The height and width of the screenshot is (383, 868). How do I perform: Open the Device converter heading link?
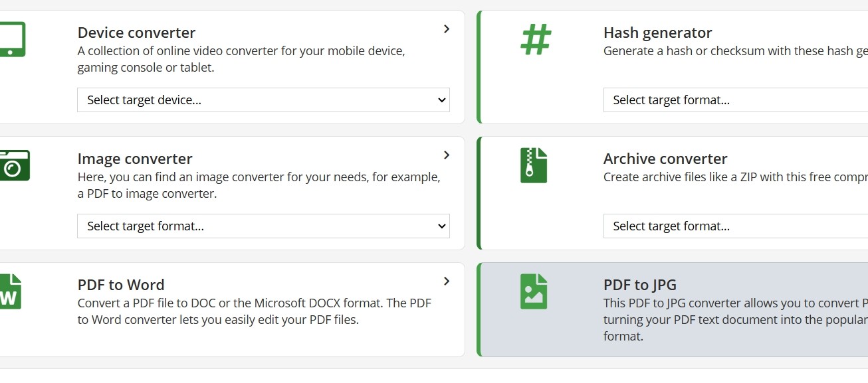(x=136, y=33)
